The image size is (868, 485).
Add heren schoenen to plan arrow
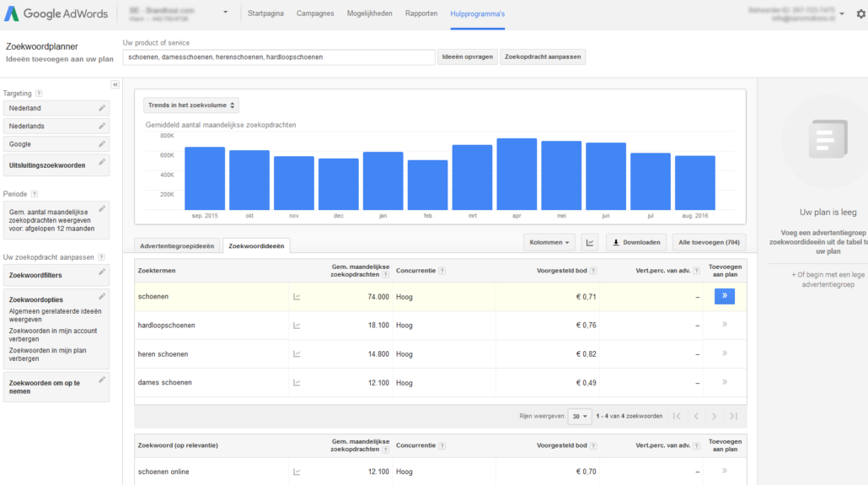[725, 353]
